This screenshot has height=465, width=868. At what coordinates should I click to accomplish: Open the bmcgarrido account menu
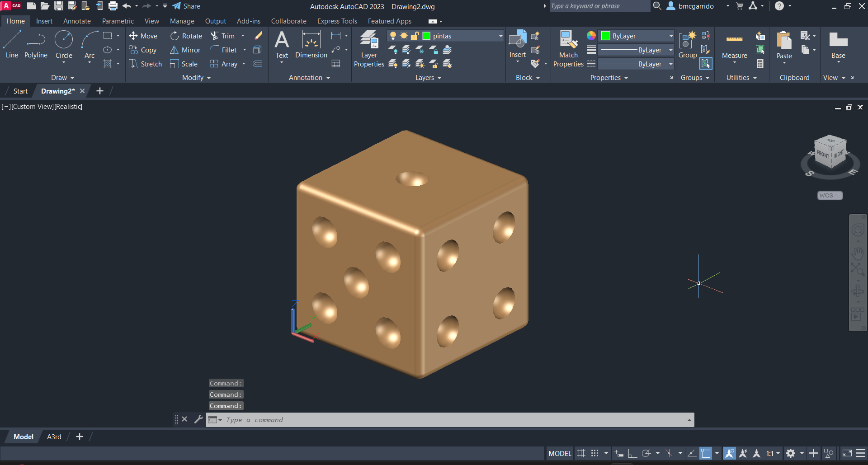[696, 6]
